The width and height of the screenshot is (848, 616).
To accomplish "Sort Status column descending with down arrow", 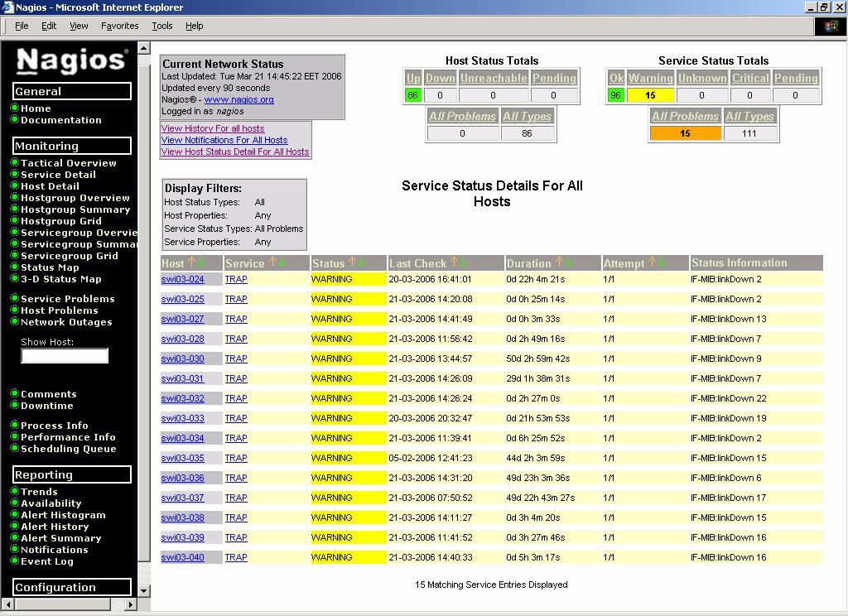I will point(361,262).
